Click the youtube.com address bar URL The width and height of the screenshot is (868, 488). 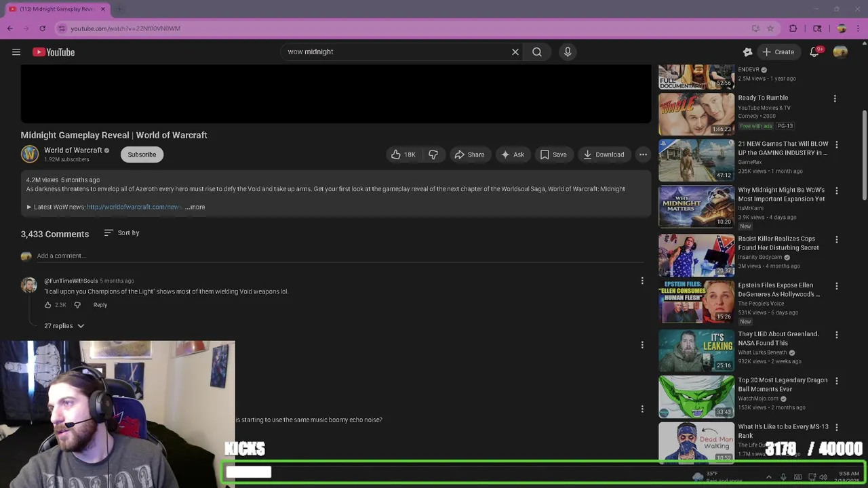coord(125,28)
